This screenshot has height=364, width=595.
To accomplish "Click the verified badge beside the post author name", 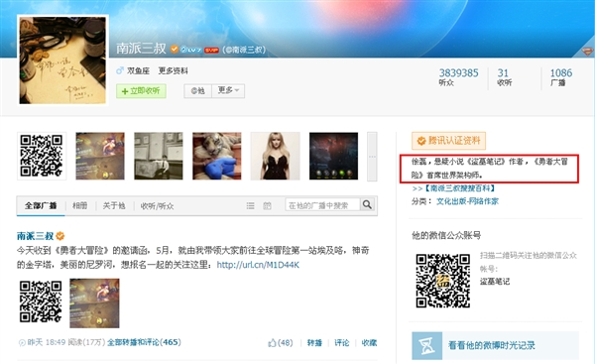I will pyautogui.click(x=59, y=236).
